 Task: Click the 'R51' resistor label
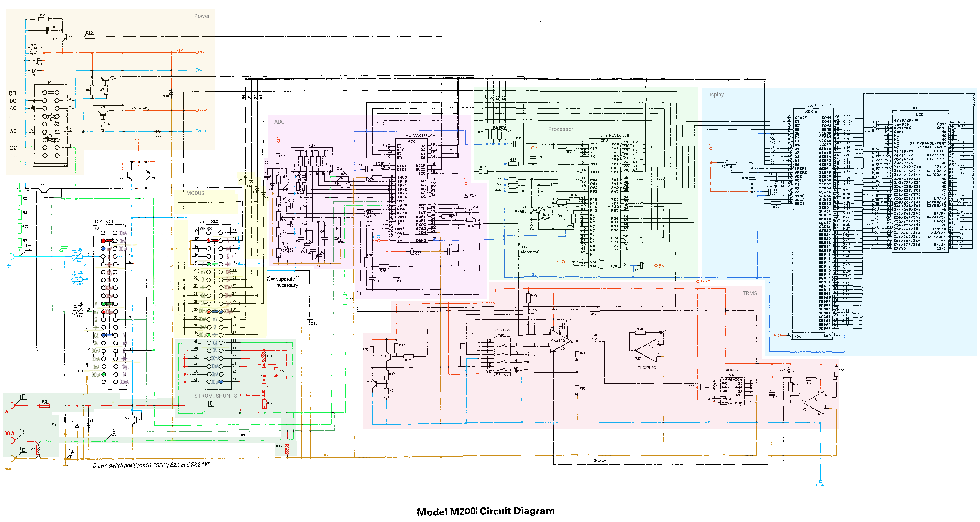(594, 315)
